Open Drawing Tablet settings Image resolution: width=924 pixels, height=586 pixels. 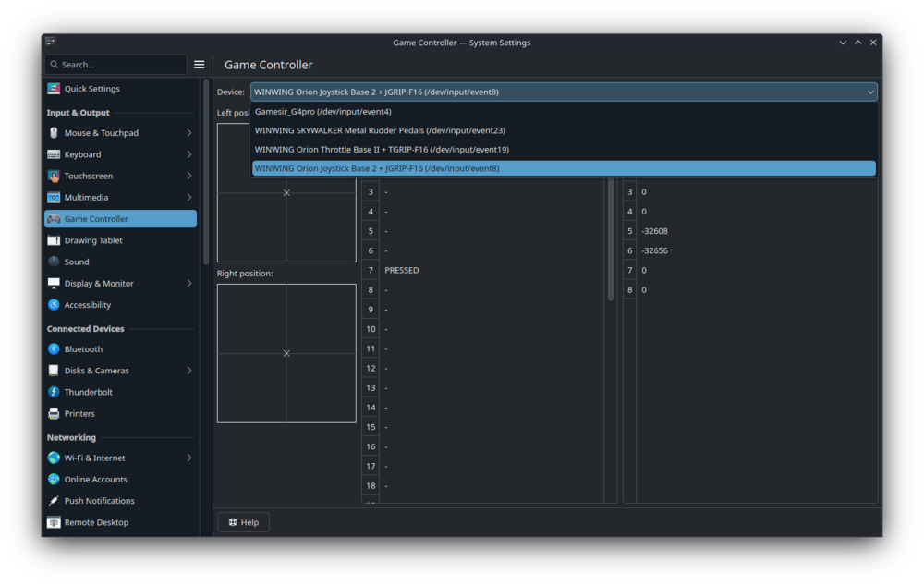pyautogui.click(x=121, y=240)
